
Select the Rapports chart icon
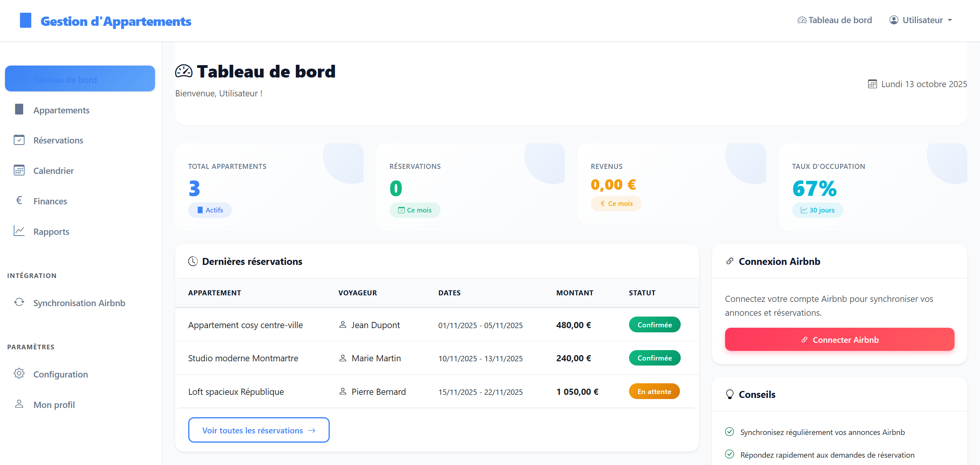click(x=19, y=231)
